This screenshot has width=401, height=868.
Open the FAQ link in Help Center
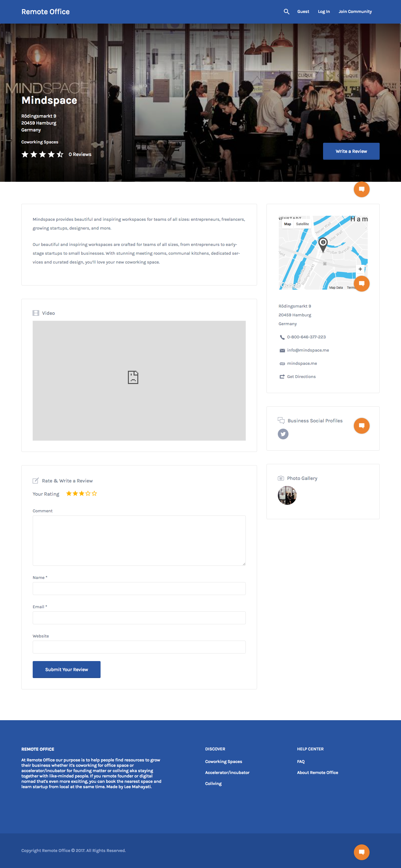click(x=301, y=761)
